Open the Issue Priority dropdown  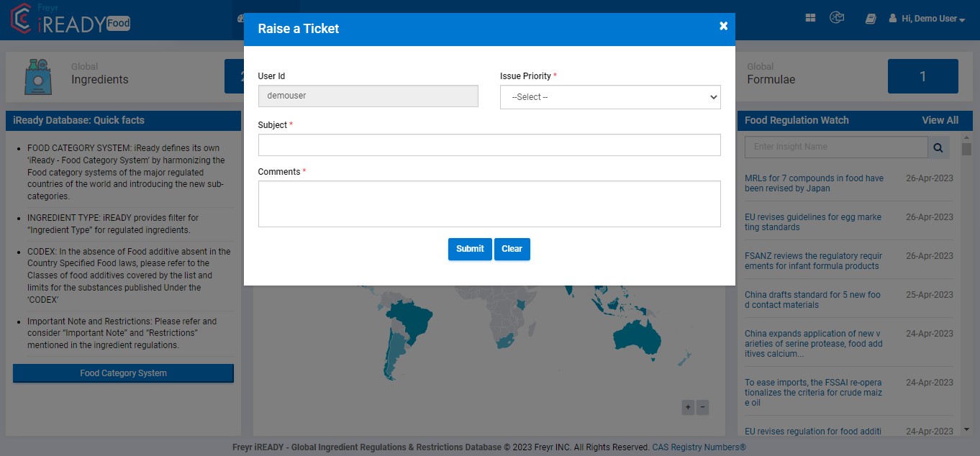[609, 97]
